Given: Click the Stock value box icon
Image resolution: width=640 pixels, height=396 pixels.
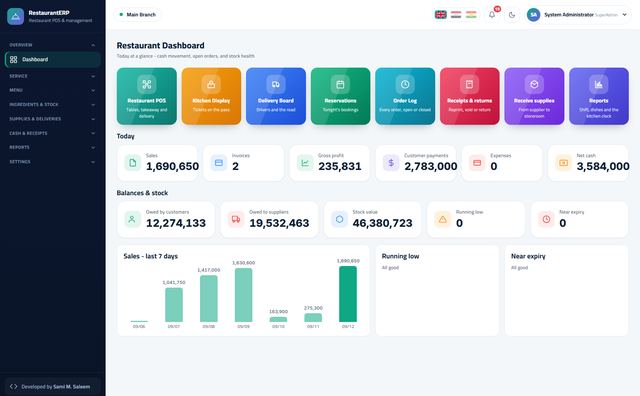Looking at the screenshot, I should pyautogui.click(x=339, y=219).
